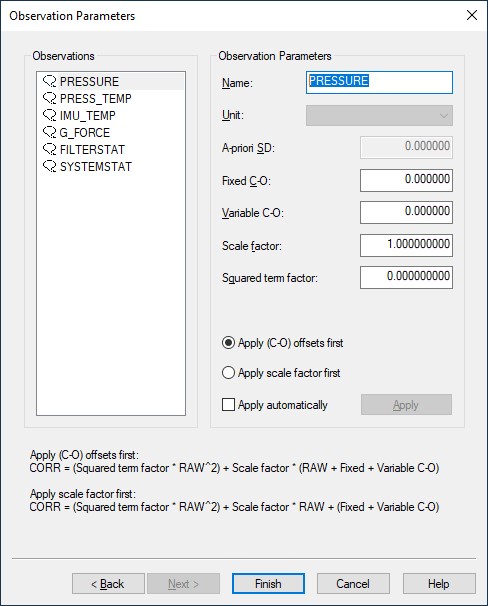
Task: Open Help for this dialog
Action: coord(439,584)
